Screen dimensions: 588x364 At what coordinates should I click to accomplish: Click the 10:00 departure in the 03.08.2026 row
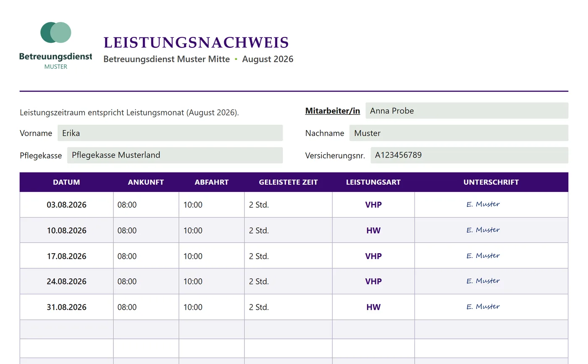(x=193, y=205)
